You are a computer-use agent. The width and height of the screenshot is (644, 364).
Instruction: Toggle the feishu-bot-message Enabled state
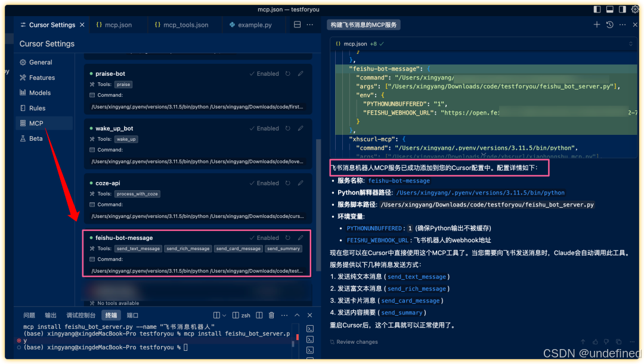tap(264, 238)
